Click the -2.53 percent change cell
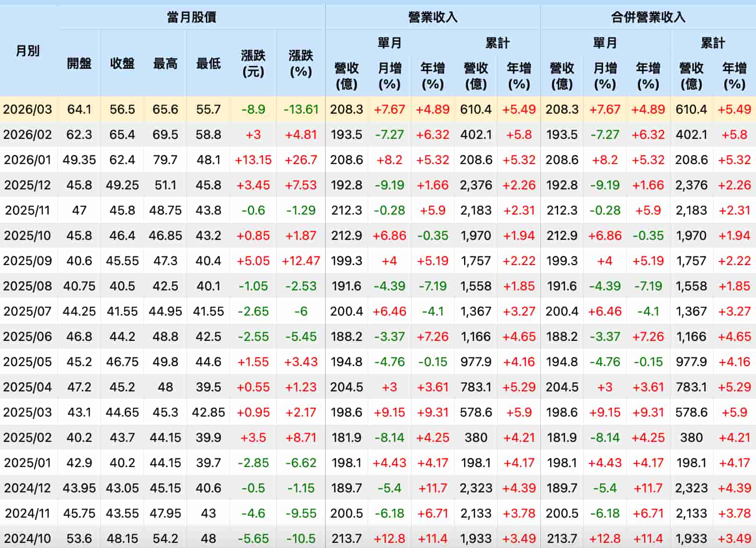Image resolution: width=756 pixels, height=548 pixels. tap(301, 286)
